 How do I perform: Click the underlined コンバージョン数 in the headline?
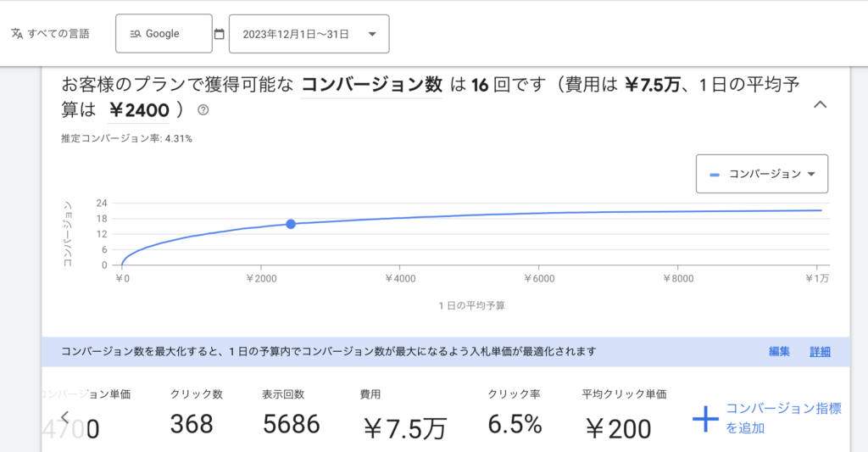(372, 85)
